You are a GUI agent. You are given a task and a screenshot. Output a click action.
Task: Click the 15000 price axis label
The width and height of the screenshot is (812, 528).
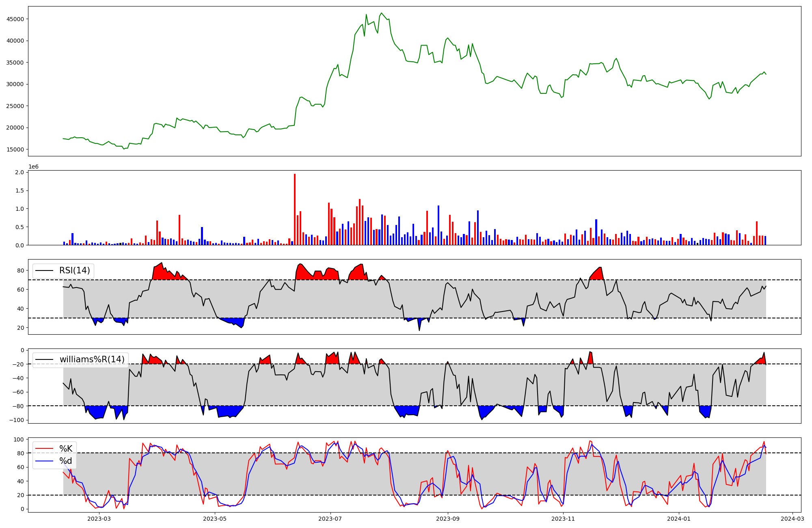click(x=15, y=149)
